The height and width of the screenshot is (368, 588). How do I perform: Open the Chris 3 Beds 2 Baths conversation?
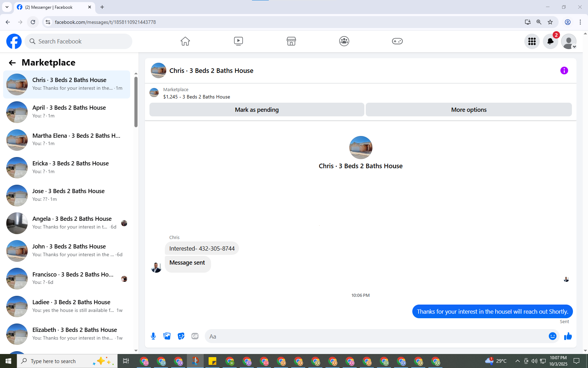tap(66, 84)
